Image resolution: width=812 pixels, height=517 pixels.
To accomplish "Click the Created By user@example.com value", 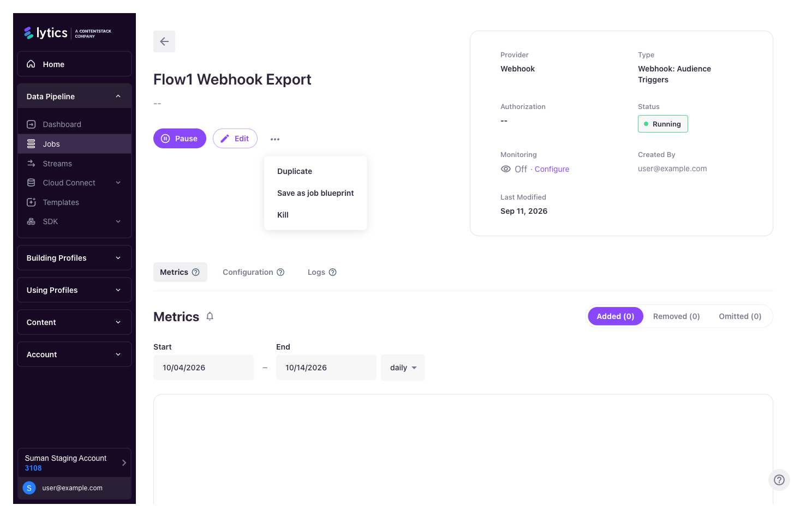I will tap(672, 169).
